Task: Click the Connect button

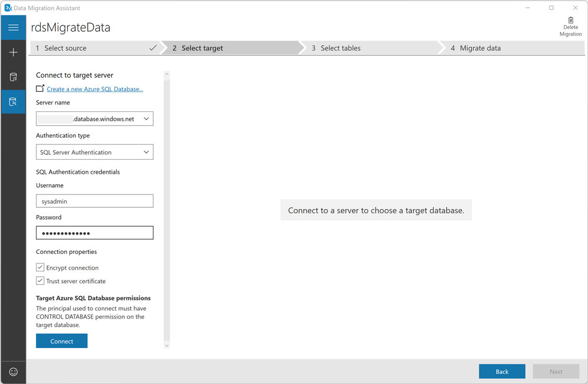Action: pos(61,341)
